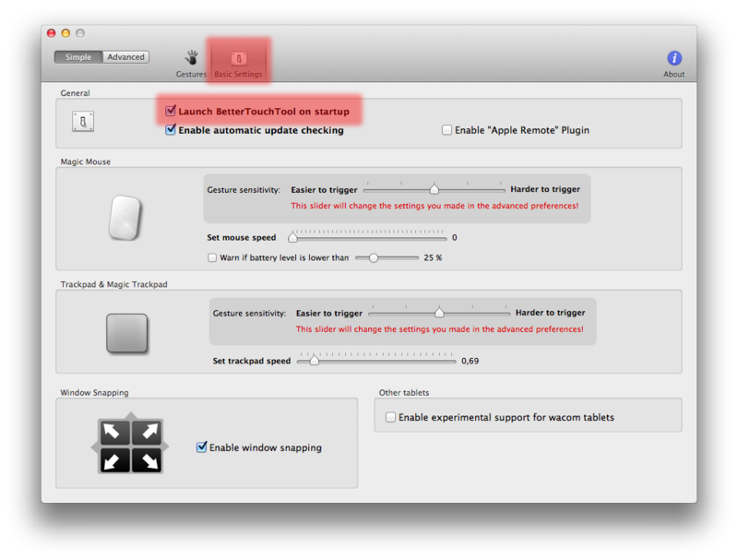The image size is (738, 560).
Task: Adjust Magic Mouse gesture sensitivity slider
Action: (x=434, y=189)
